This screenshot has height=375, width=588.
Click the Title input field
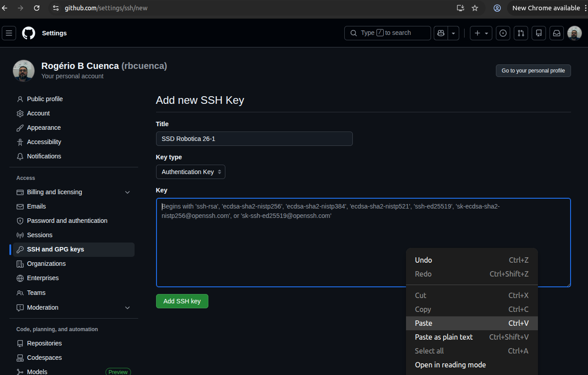(x=254, y=139)
